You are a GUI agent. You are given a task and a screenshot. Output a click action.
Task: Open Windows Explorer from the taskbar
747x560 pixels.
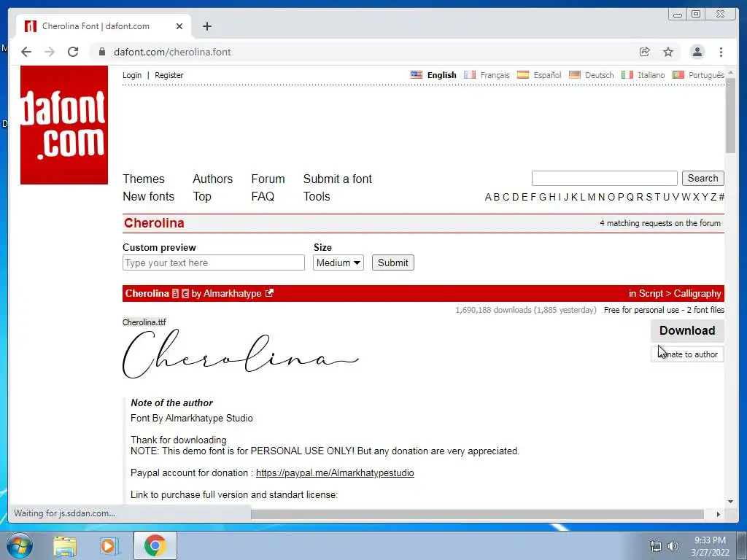click(x=65, y=545)
